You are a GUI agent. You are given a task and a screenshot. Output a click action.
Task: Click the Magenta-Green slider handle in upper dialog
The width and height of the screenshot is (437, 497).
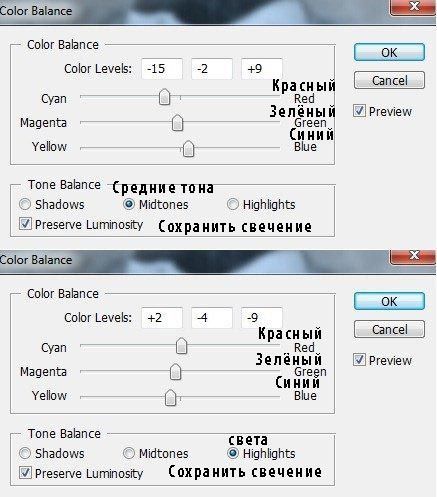[x=177, y=123]
